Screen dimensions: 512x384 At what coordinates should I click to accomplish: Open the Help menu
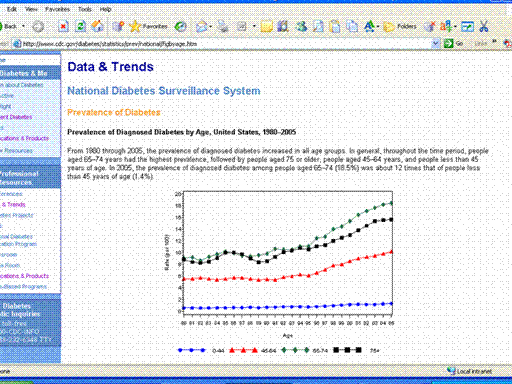point(105,9)
